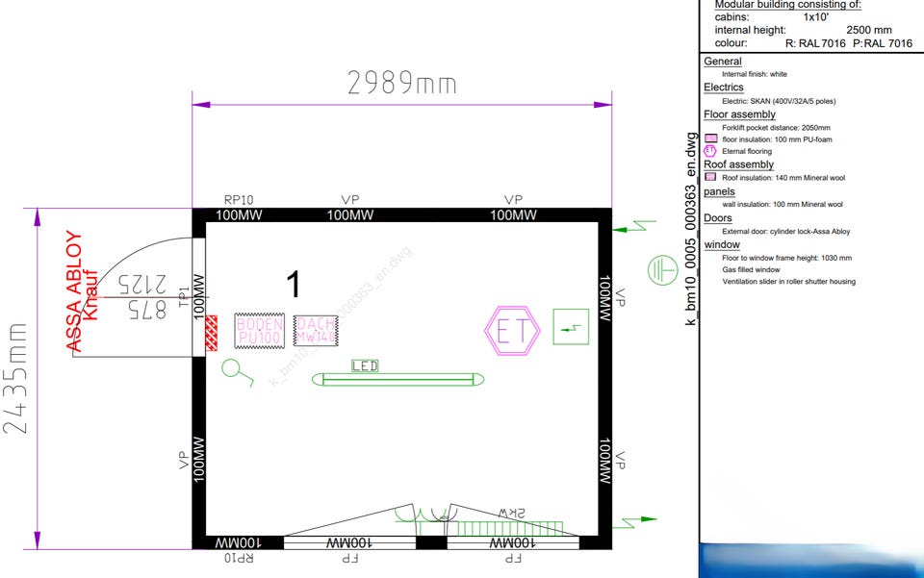Select the 'panels' legend heading

click(720, 191)
